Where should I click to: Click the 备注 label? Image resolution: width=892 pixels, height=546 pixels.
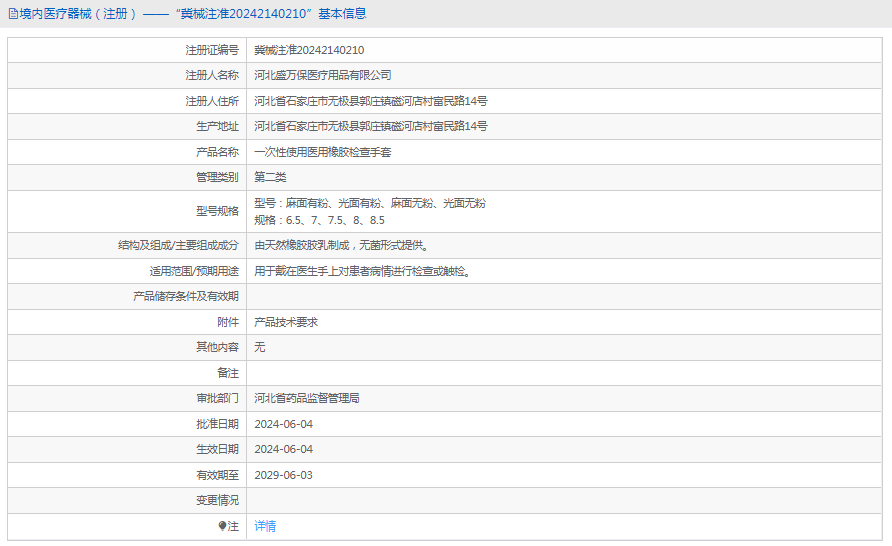228,373
